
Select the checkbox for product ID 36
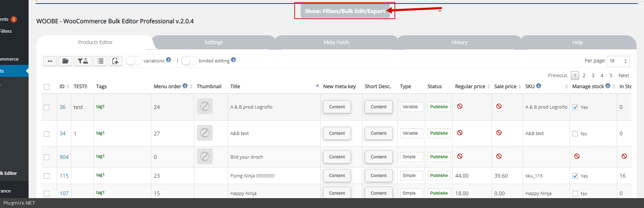point(47,108)
